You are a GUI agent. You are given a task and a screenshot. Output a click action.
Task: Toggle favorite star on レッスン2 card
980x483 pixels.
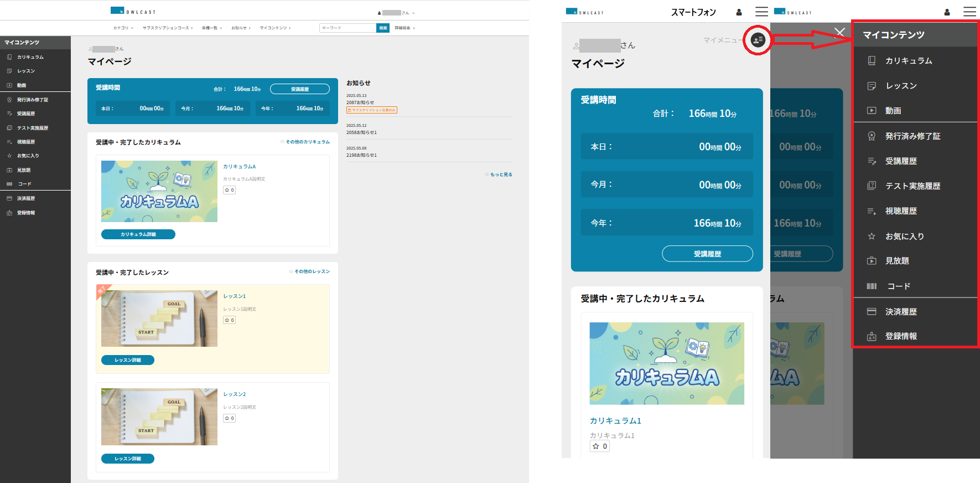point(230,418)
